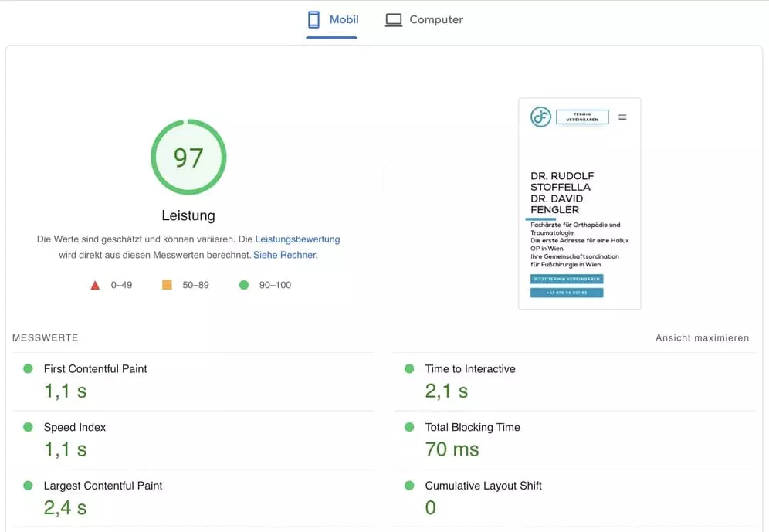The image size is (769, 532).
Task: Click the 97 performance score gauge
Action: click(188, 158)
